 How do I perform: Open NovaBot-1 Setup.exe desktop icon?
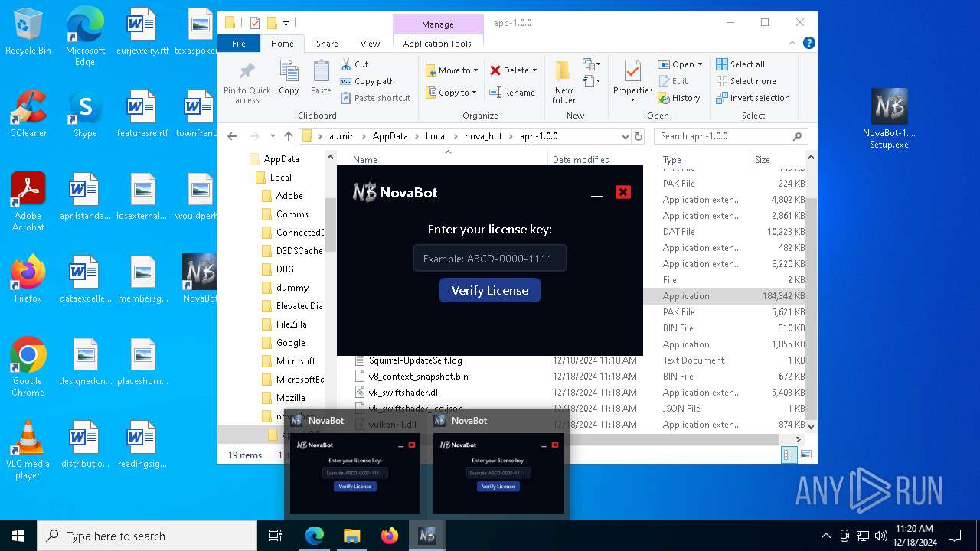(889, 119)
